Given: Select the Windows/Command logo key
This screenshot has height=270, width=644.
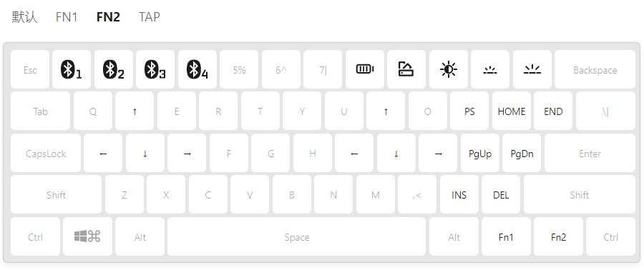Looking at the screenshot, I should coord(87,236).
